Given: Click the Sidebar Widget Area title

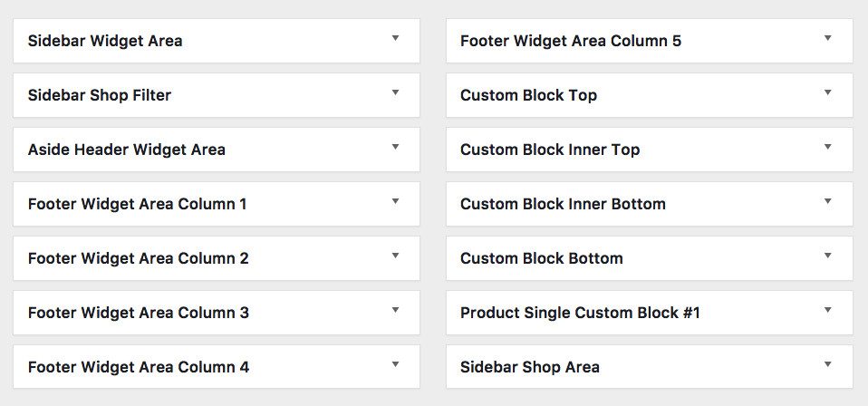Looking at the screenshot, I should (x=105, y=41).
